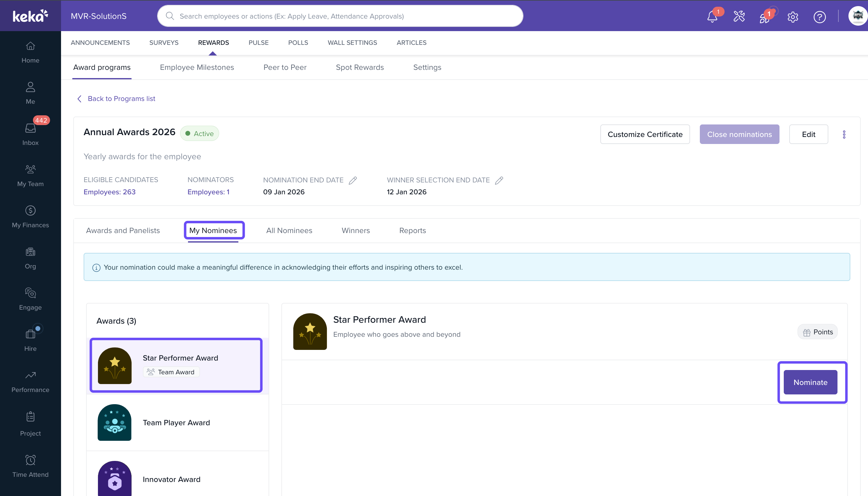Click the Nominate button
The width and height of the screenshot is (868, 496).
tap(810, 382)
